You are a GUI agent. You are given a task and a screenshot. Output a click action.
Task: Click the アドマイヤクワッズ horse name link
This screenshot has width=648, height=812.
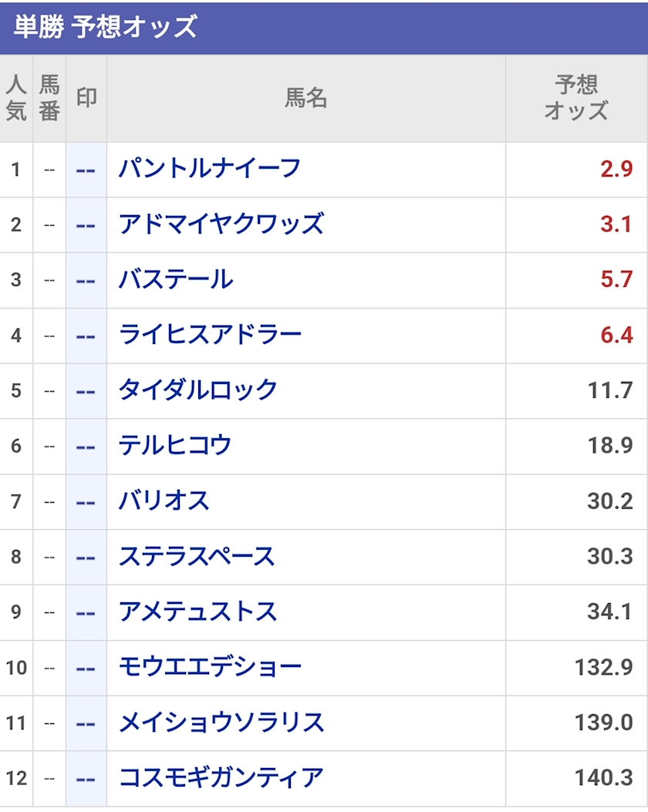[221, 224]
